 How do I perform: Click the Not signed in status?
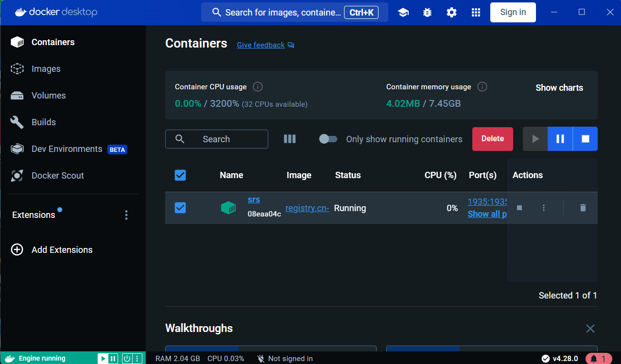(285, 359)
